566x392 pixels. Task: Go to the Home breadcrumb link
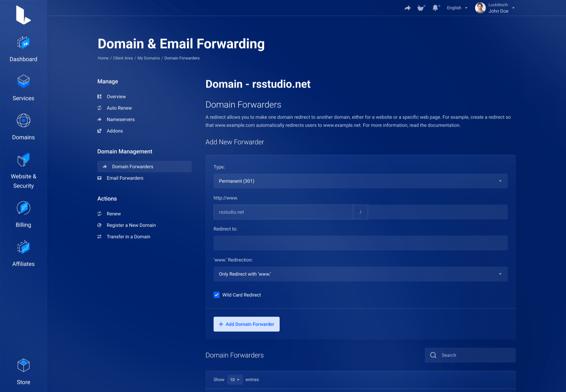coord(103,58)
